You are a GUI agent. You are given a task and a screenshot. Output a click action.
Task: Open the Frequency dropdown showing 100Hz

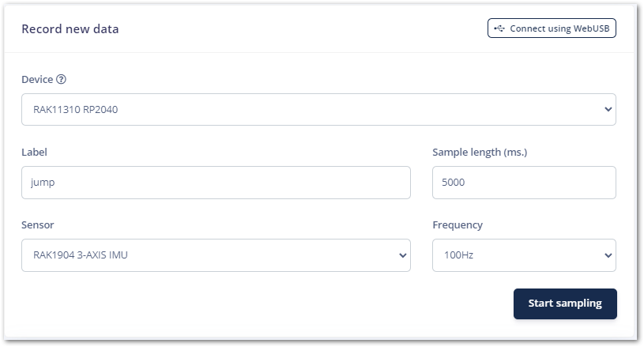[x=522, y=255]
